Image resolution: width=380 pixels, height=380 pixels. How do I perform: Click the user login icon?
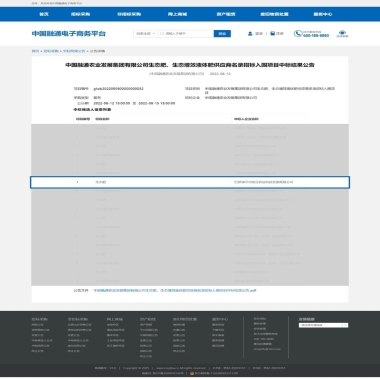pos(250,34)
